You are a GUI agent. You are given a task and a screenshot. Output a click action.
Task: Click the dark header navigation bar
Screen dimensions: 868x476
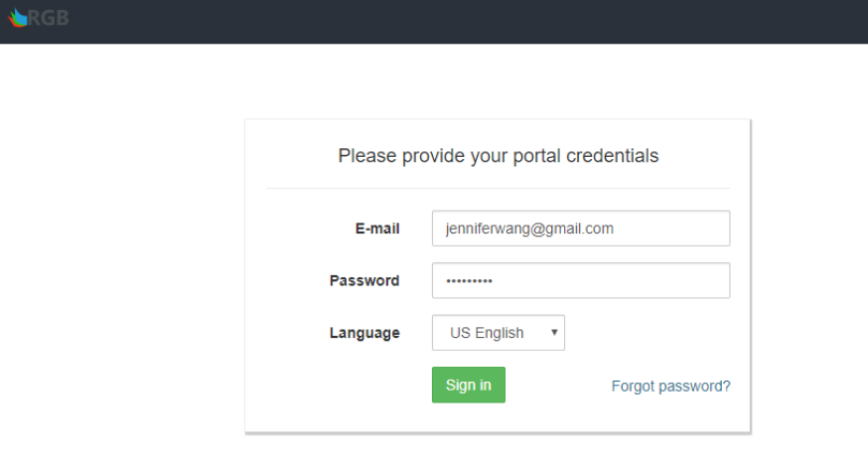pos(434,22)
